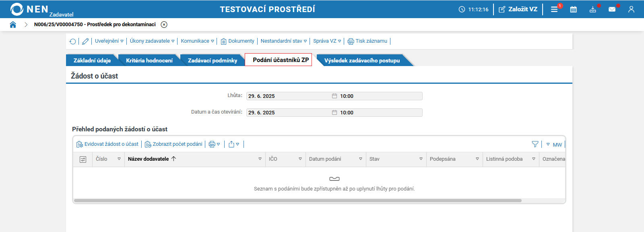Image resolution: width=644 pixels, height=232 pixels.
Task: Open Název dodavatele column filter arrow
Action: tap(260, 159)
